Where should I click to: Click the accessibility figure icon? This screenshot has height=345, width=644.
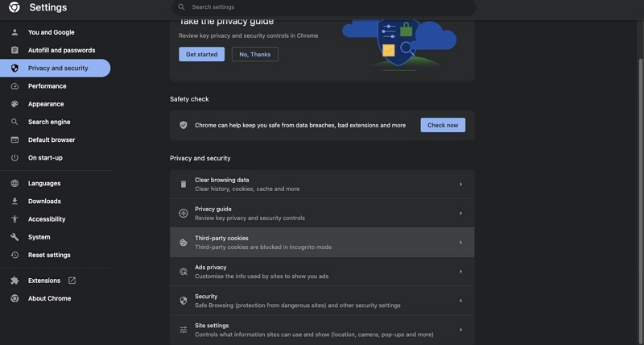(x=14, y=219)
